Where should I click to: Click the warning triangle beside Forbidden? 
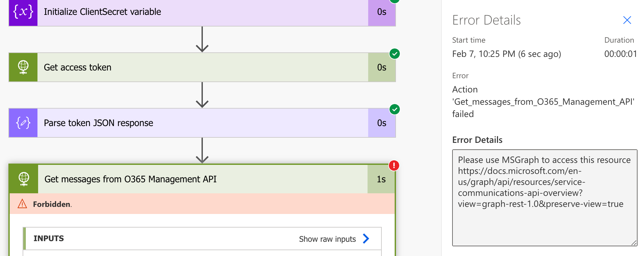22,204
